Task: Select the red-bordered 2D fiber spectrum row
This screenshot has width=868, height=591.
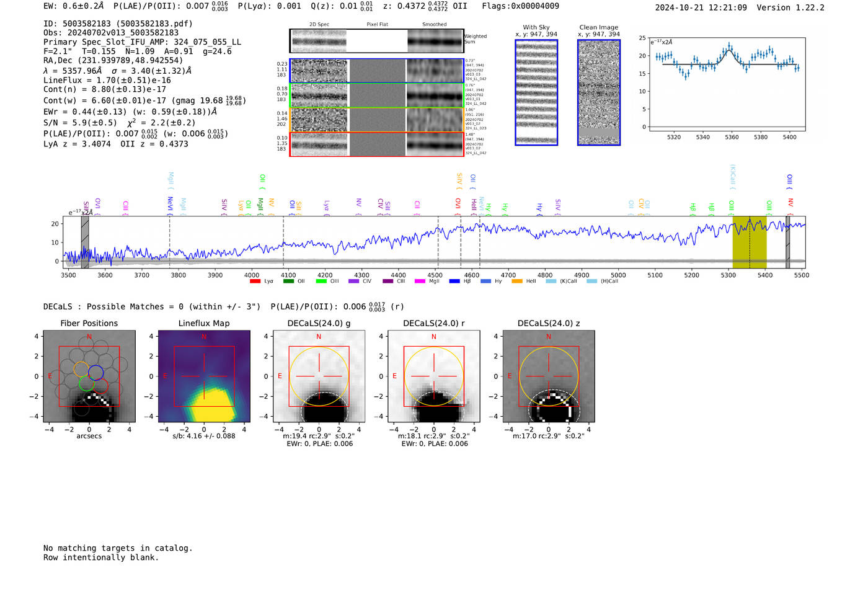Action: point(376,144)
